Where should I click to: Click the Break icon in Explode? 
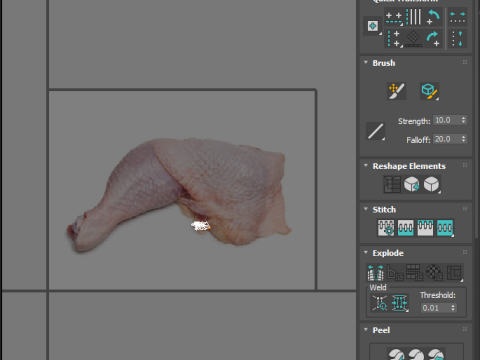(375, 273)
